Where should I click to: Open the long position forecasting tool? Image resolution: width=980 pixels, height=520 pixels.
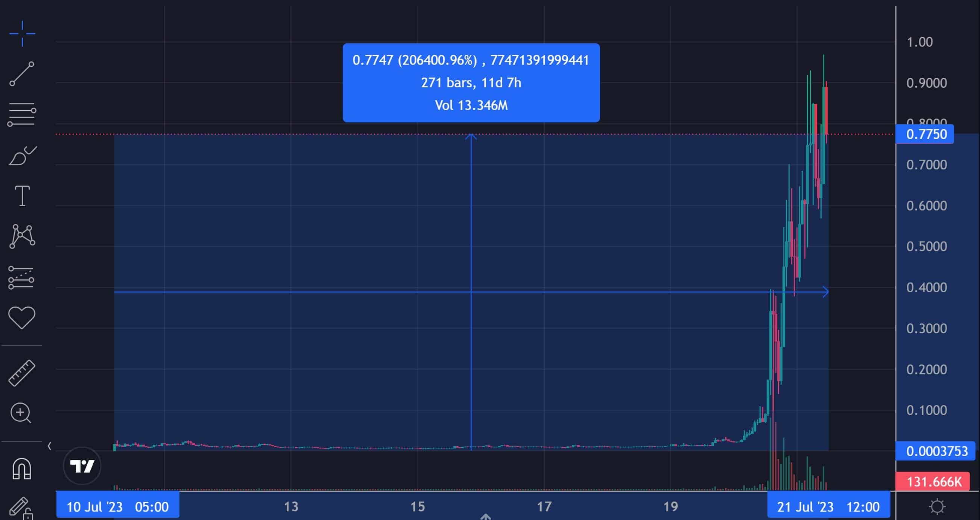[x=21, y=277]
